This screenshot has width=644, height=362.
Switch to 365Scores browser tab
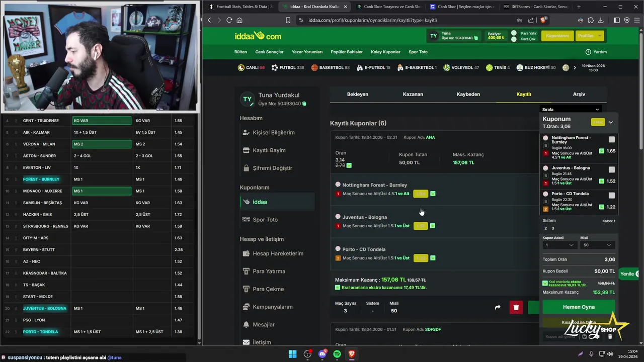pos(535,7)
